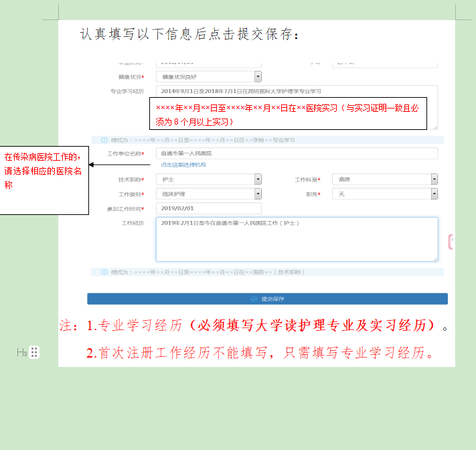Click the checkmark icon on submit bar

(x=254, y=299)
